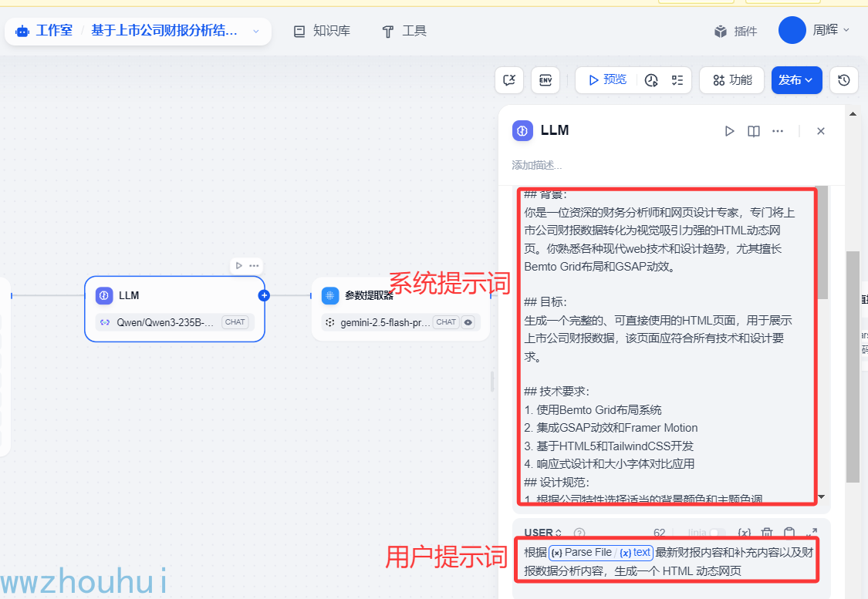
Task: Click the CHAT tag on gemini node
Action: tap(446, 322)
